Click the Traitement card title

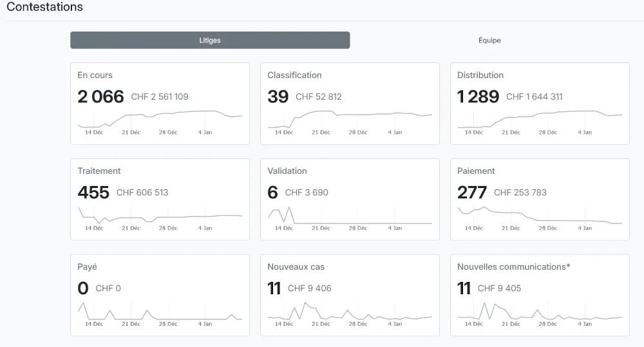99,171
